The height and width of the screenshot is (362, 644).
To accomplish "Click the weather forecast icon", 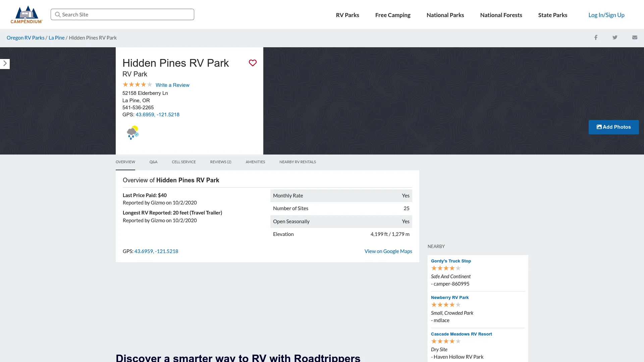I will coord(133,133).
